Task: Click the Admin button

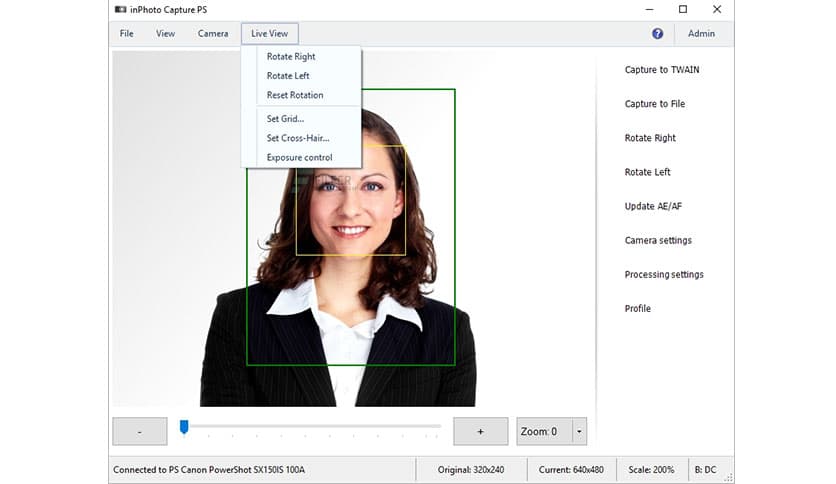Action: (701, 33)
